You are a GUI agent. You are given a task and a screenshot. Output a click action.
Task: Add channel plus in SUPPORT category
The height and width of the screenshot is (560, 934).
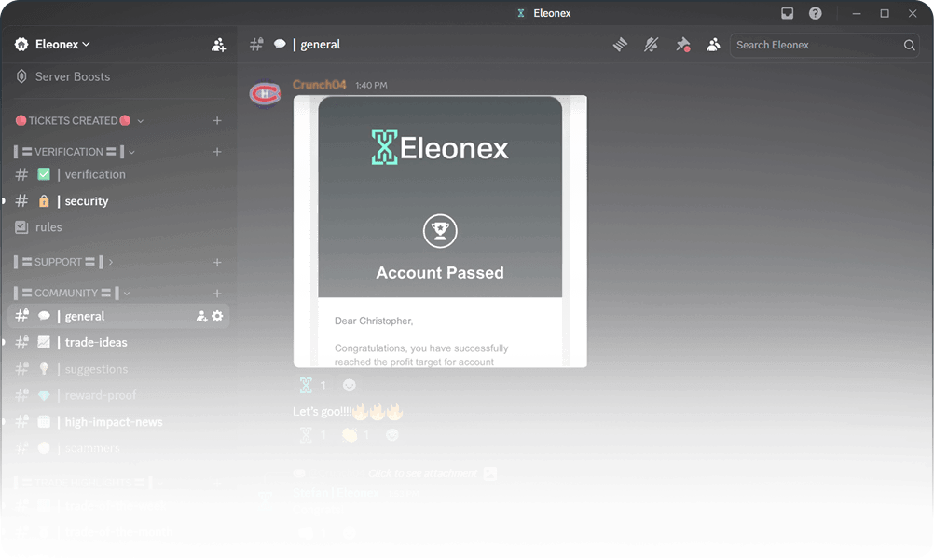[217, 263]
